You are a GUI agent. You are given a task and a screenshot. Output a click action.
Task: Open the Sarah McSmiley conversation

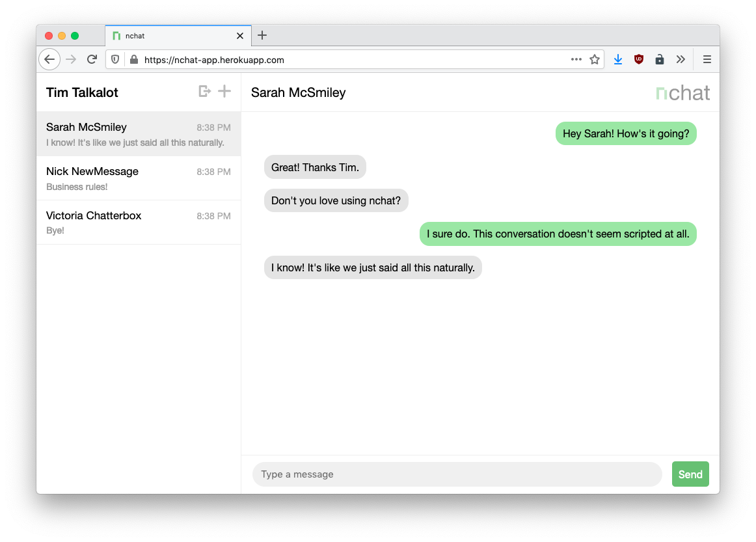[139, 134]
